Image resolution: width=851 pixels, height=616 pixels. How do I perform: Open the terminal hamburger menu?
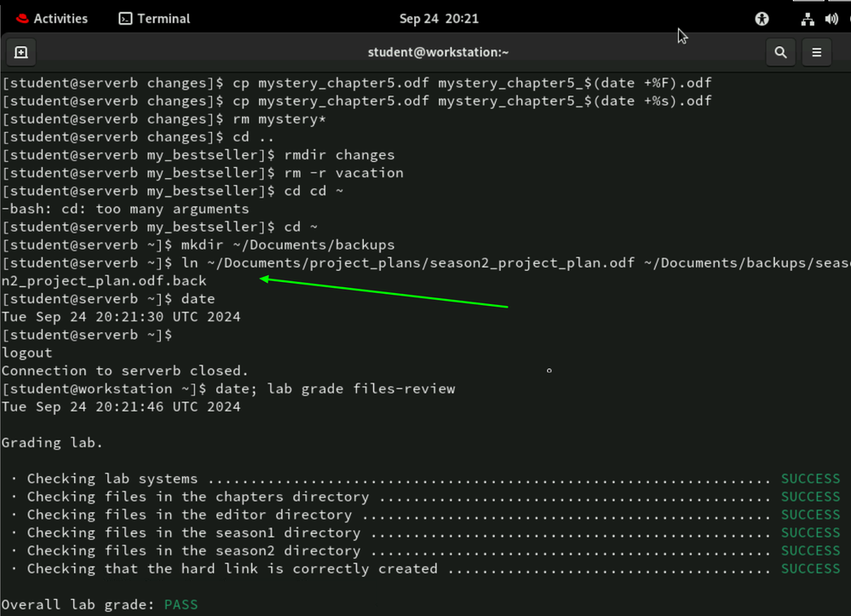point(816,53)
